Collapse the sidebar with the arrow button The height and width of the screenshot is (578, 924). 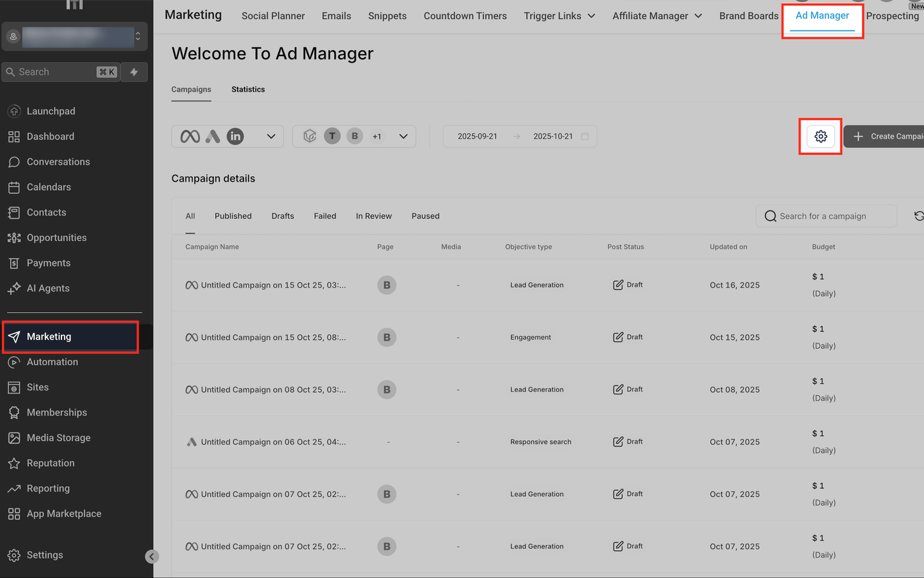(x=152, y=556)
